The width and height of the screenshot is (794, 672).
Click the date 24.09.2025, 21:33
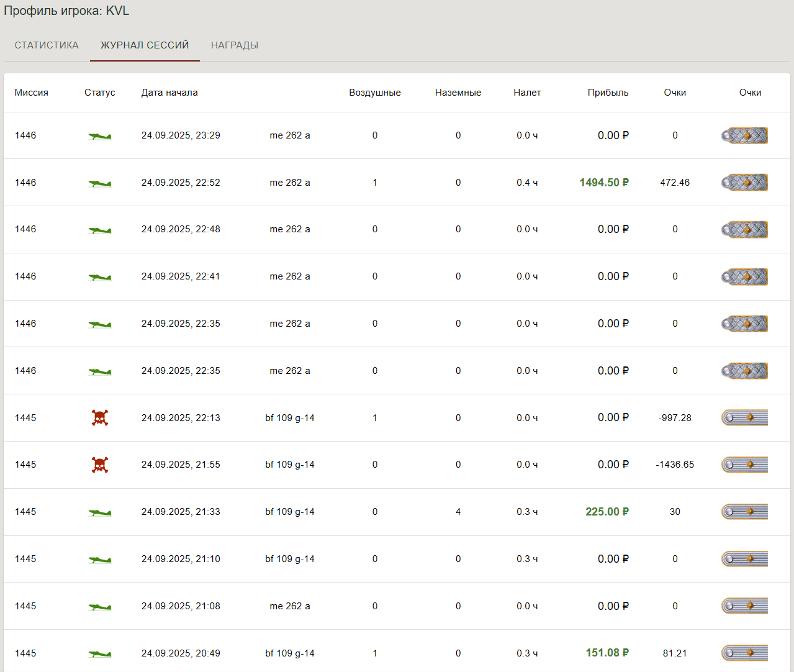tap(181, 512)
